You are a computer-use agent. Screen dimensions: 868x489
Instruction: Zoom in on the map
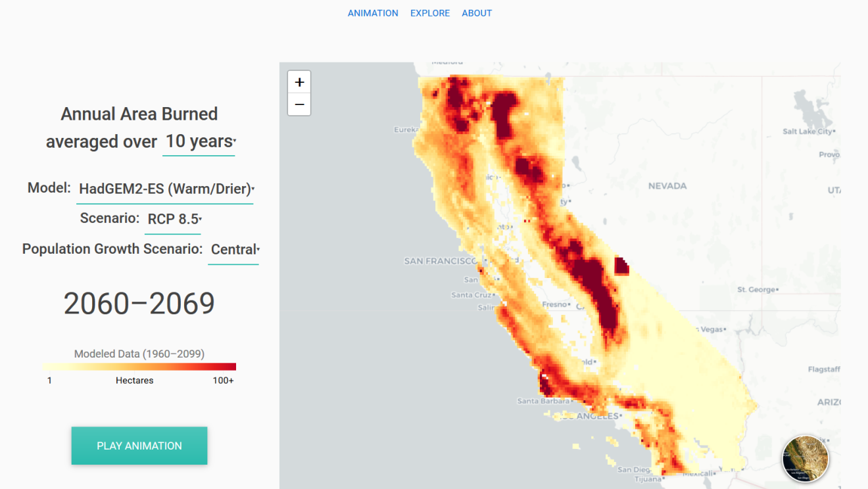point(299,82)
